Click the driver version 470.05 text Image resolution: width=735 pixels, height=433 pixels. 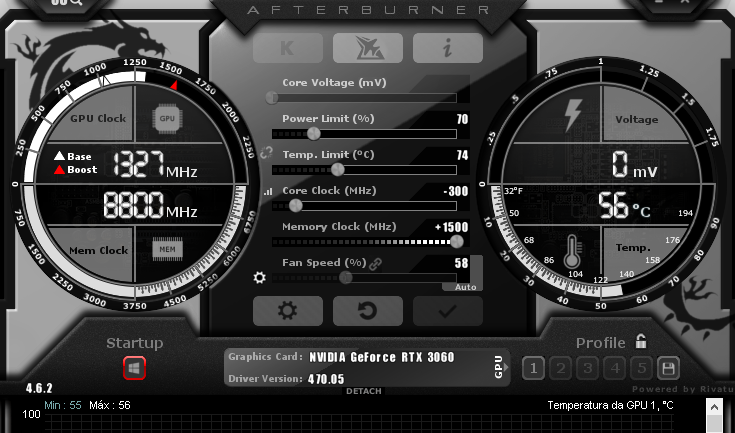pyautogui.click(x=326, y=379)
